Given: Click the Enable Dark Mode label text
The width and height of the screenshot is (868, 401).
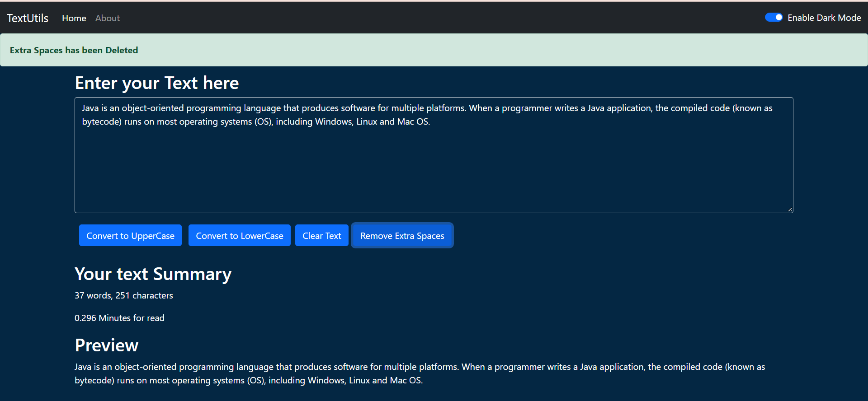Looking at the screenshot, I should click(x=824, y=18).
